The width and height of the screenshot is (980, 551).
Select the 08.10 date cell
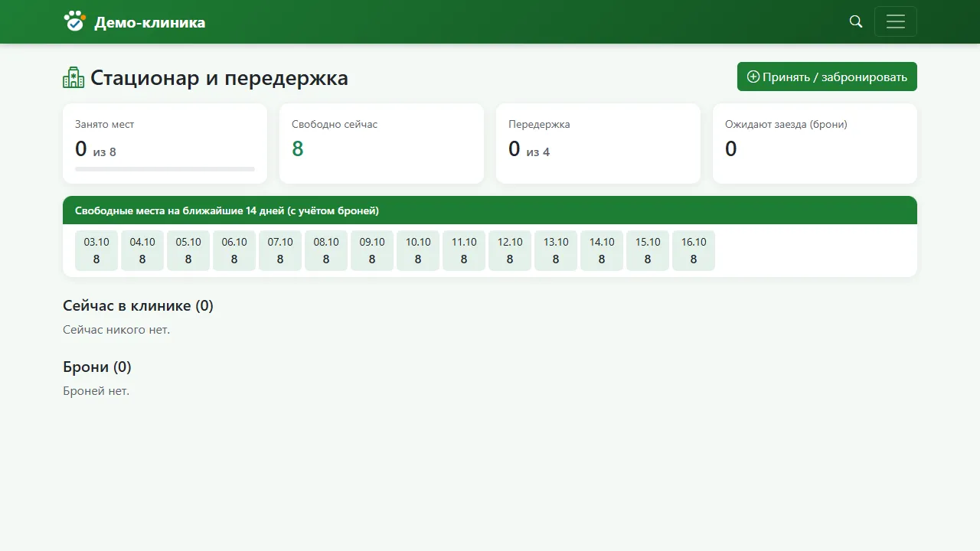pyautogui.click(x=326, y=251)
